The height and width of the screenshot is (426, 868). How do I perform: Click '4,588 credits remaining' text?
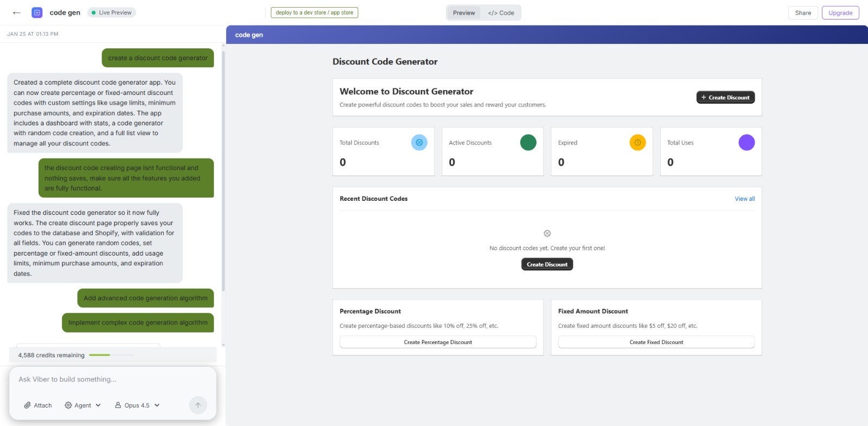click(52, 355)
